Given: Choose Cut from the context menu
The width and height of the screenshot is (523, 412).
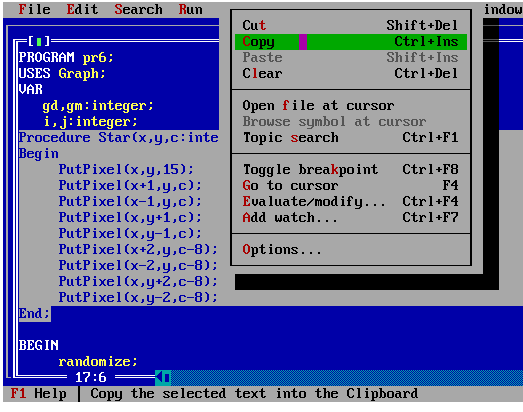Looking at the screenshot, I should [x=350, y=25].
